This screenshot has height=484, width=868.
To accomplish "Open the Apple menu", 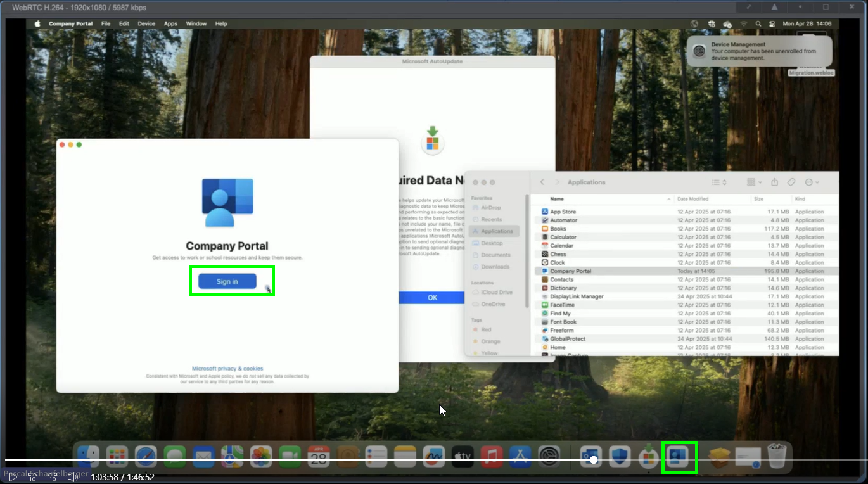I will (37, 23).
